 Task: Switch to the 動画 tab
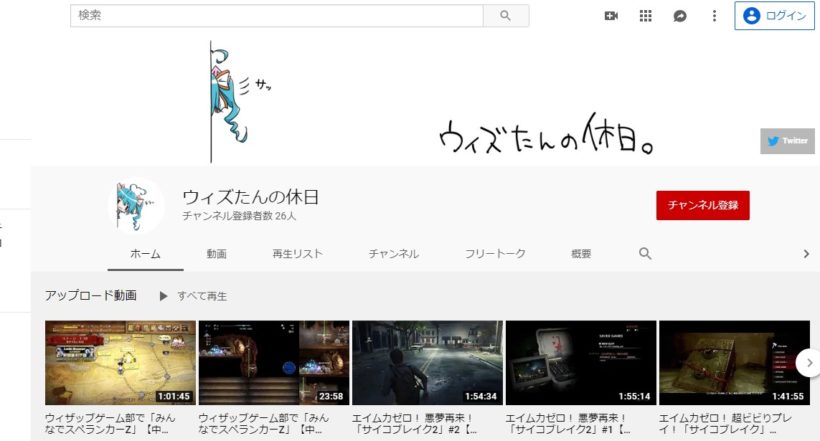tap(217, 254)
